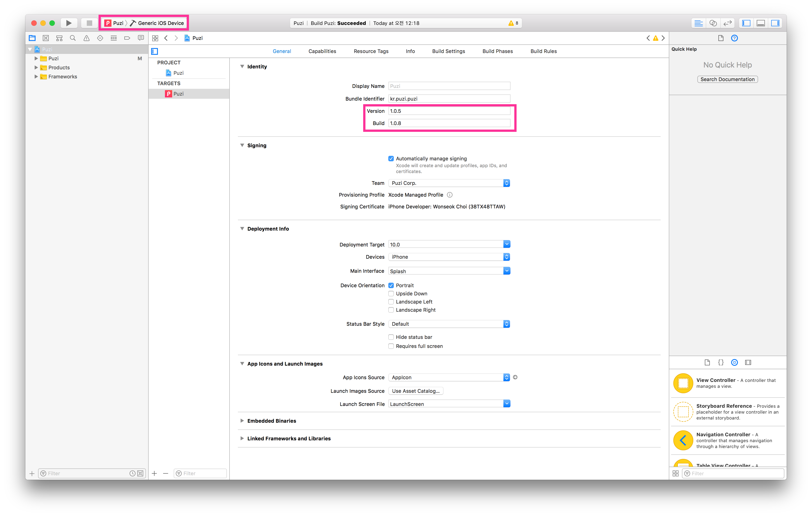812x516 pixels.
Task: Click Search Documentation button
Action: coord(727,79)
